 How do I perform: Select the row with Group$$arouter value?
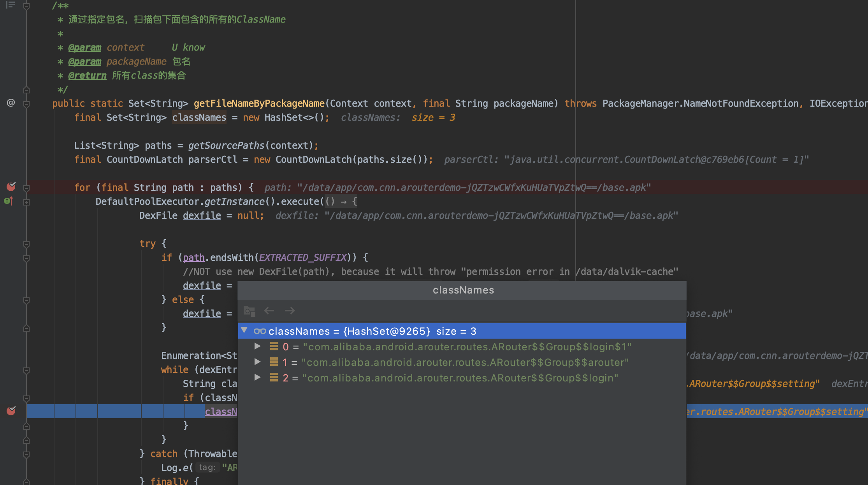pyautogui.click(x=462, y=362)
